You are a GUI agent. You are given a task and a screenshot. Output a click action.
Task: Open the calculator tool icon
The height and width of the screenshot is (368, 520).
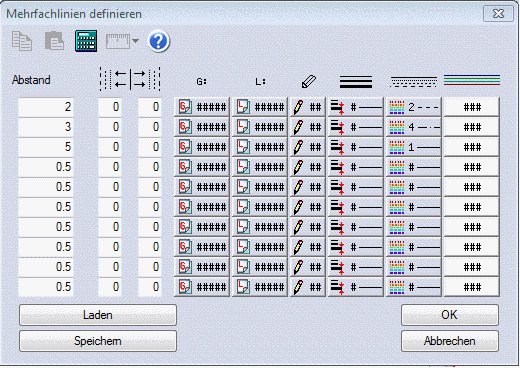[x=86, y=41]
